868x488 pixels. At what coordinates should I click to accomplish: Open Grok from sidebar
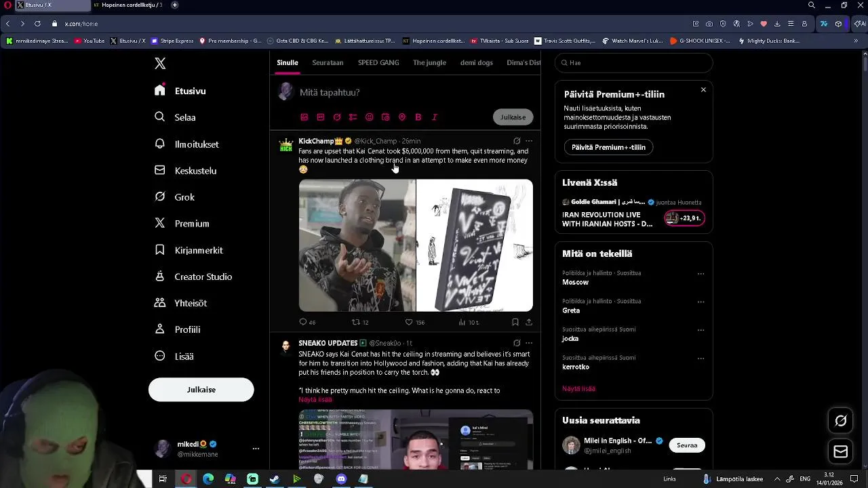pyautogui.click(x=174, y=197)
